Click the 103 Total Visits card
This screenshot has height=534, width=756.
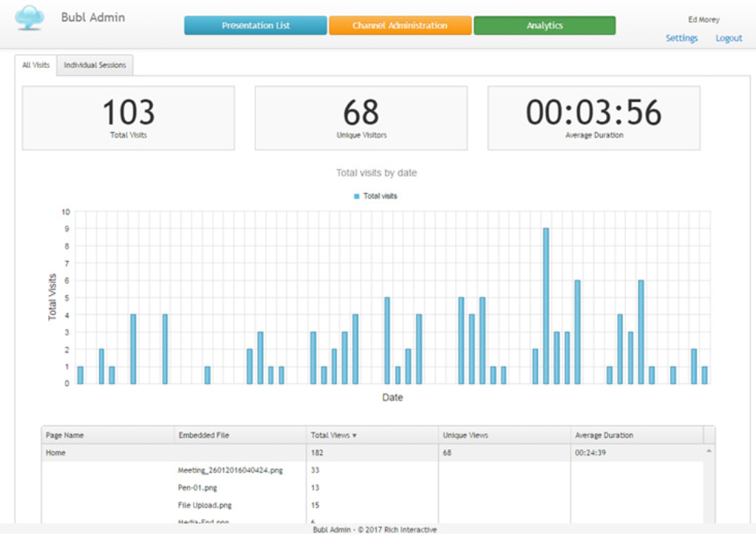(x=129, y=118)
